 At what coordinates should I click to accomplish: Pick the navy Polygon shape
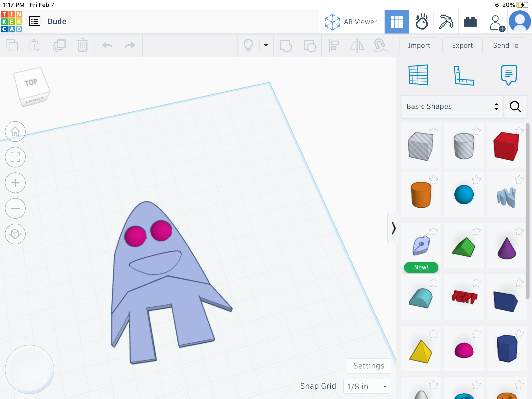[507, 348]
